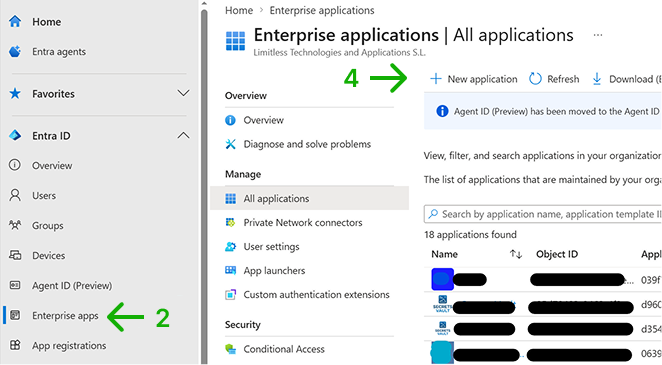Click the info icon in Agent ID banner

pyautogui.click(x=442, y=111)
